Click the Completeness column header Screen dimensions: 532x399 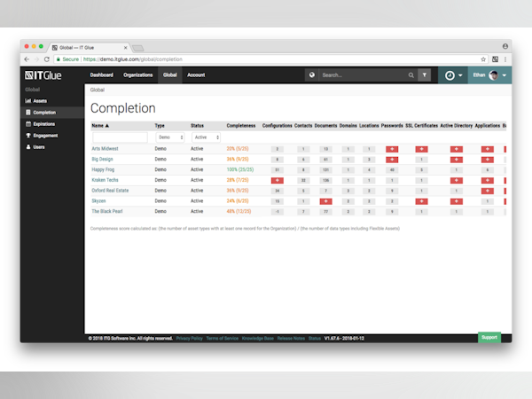(241, 126)
